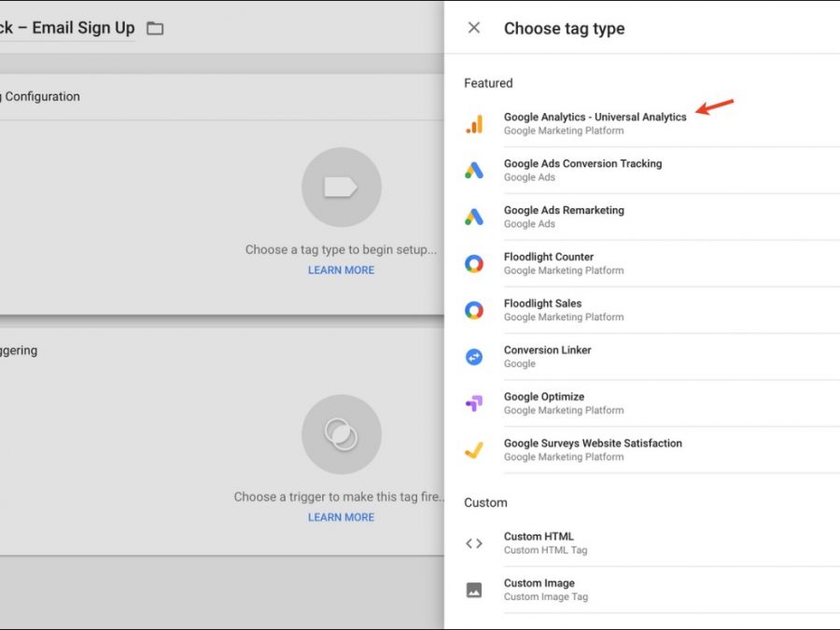Screen dimensions: 840x630
Task: Select Google Analytics - Universal Analytics tag type
Action: 595,118
